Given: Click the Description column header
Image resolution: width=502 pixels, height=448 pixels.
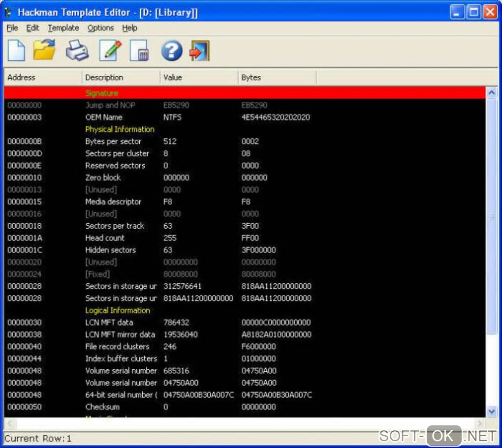Looking at the screenshot, I should [121, 77].
